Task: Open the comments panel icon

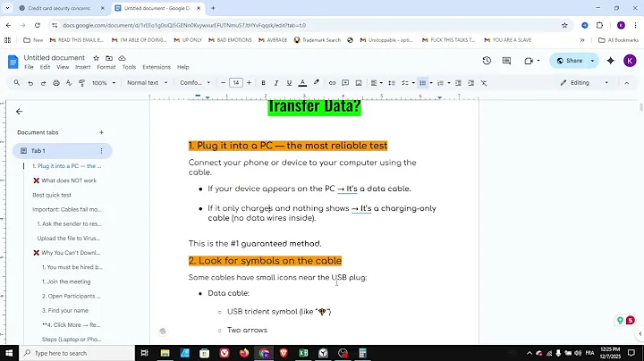Action: (507, 61)
